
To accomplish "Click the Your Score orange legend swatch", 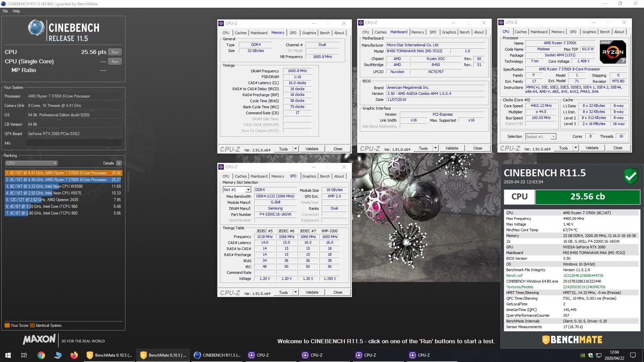I will coord(7,325).
